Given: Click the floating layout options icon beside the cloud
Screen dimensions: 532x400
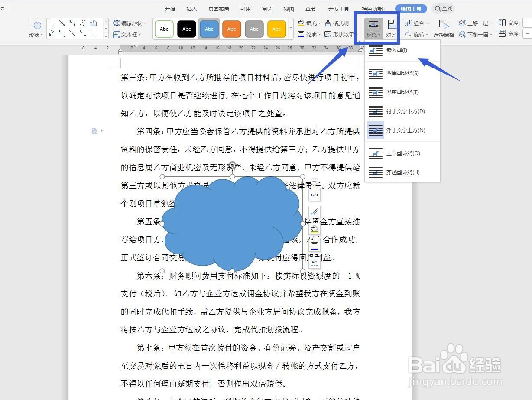Looking at the screenshot, I should click(x=315, y=195).
